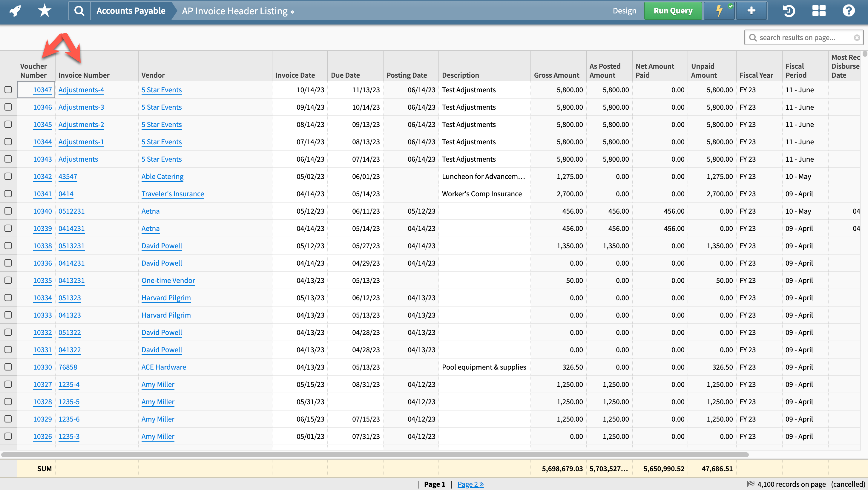Open invoice link Adjustments-4

81,90
